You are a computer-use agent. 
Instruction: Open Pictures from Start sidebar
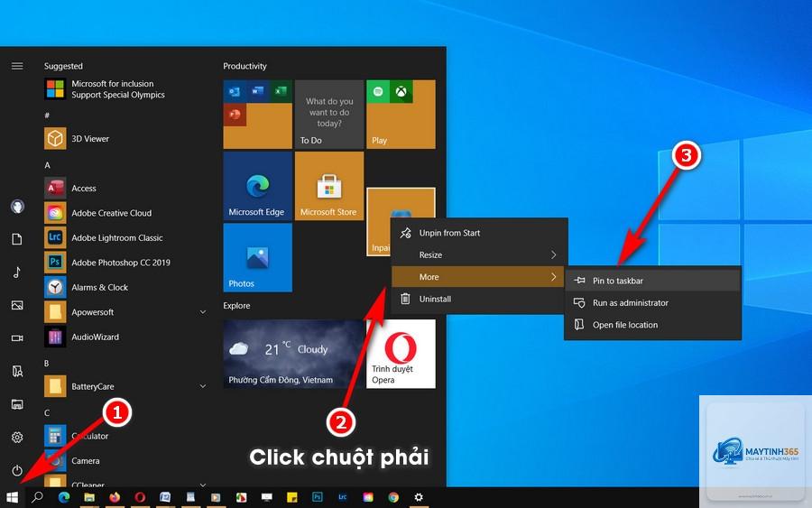click(17, 305)
